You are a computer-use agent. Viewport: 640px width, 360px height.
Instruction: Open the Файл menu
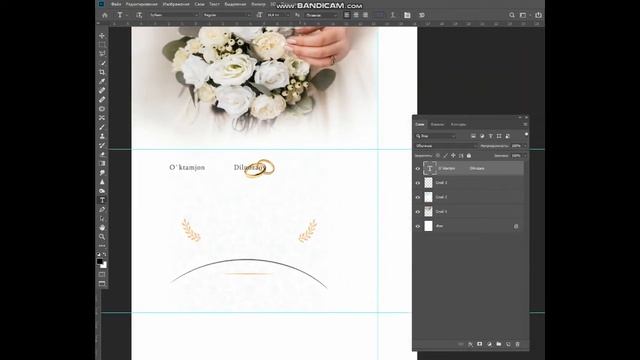click(116, 4)
